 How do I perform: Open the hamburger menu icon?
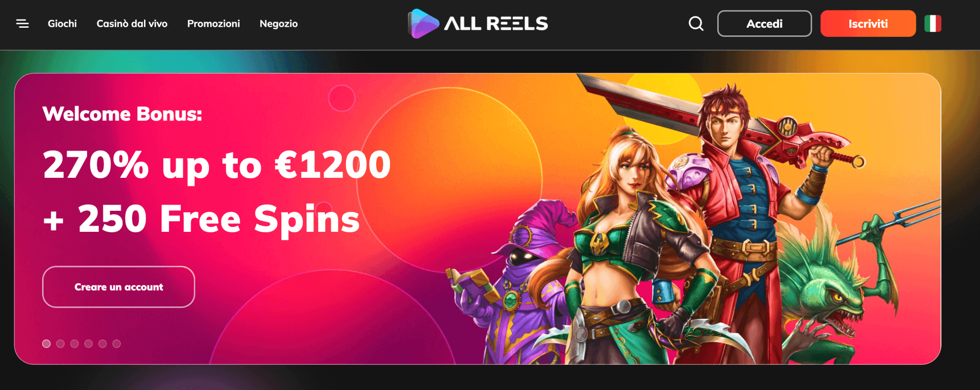[22, 23]
